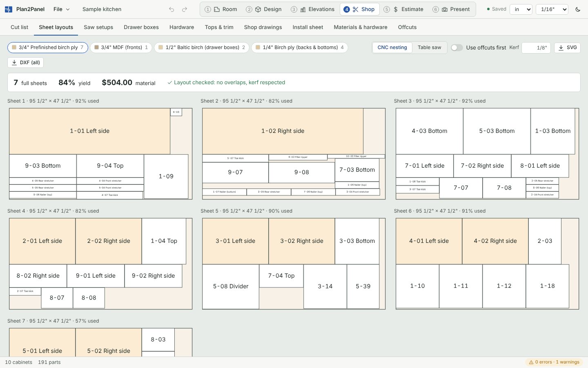Toggle dark mode with the moon icon
This screenshot has width=588, height=368.
click(x=578, y=9)
